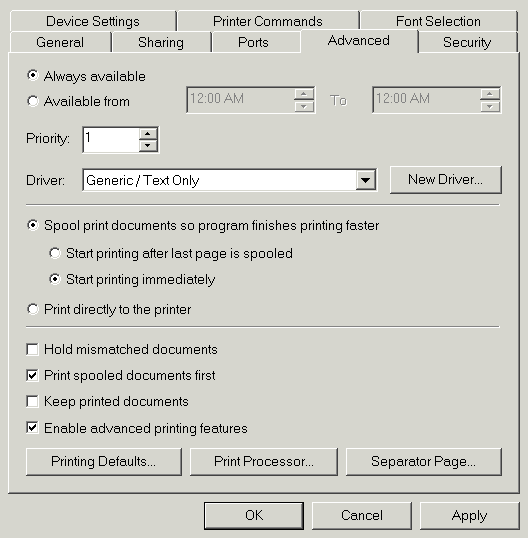Disable Enable advanced printing features checkbox
This screenshot has height=538, width=528.
[32, 428]
